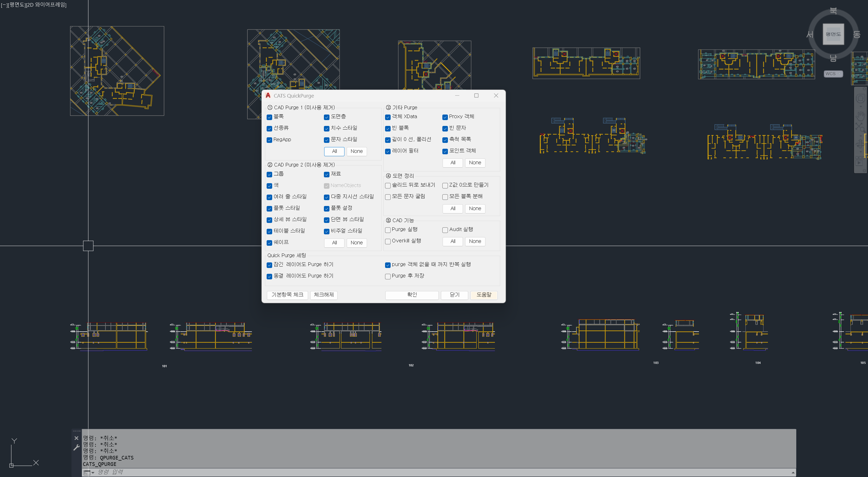Activate Zoom Extents in navigation bar

860,127
